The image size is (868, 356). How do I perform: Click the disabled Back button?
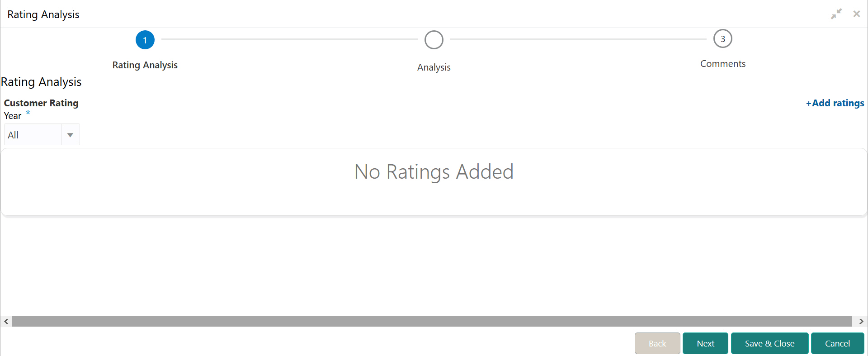[x=657, y=343]
